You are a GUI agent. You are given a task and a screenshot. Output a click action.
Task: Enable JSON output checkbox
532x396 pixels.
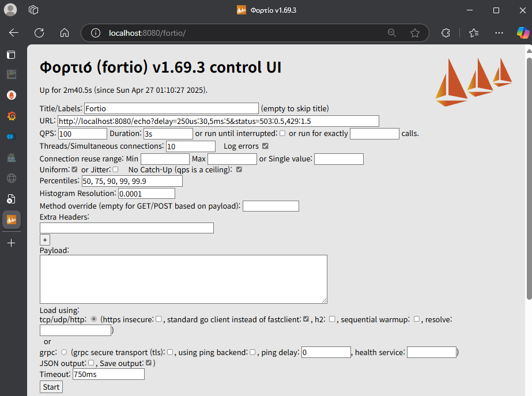[91, 363]
